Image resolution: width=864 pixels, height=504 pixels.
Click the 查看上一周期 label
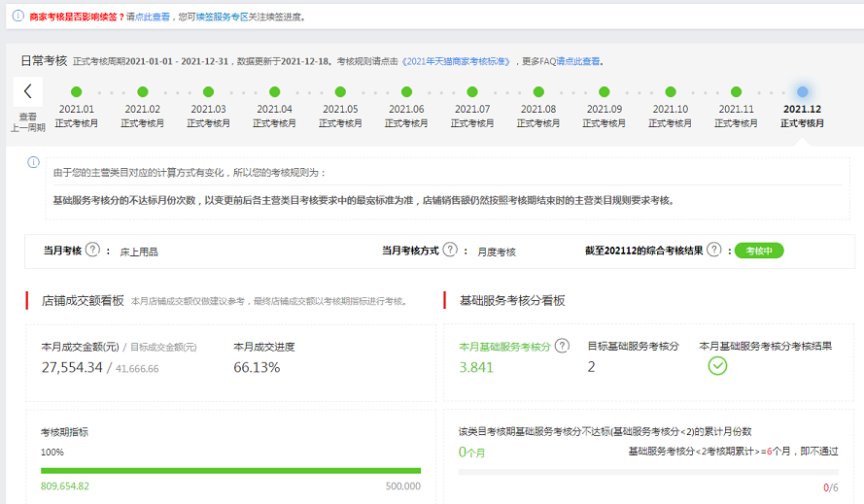[x=27, y=121]
